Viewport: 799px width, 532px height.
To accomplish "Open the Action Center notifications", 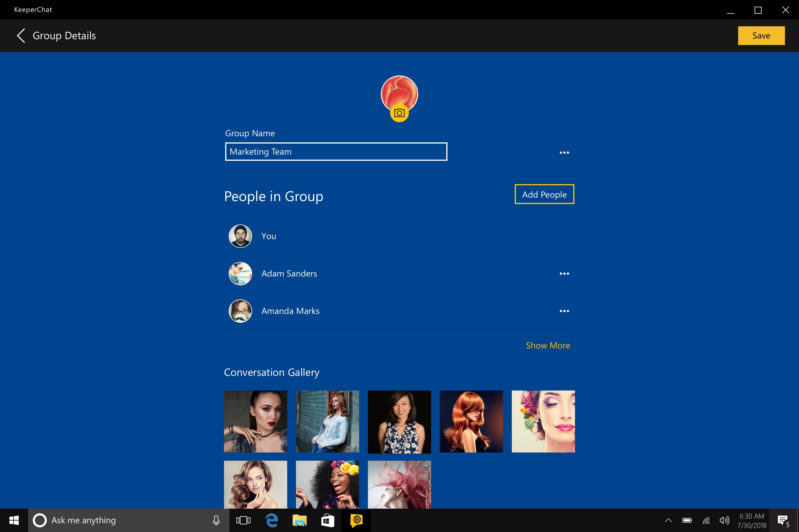I will coord(782,520).
